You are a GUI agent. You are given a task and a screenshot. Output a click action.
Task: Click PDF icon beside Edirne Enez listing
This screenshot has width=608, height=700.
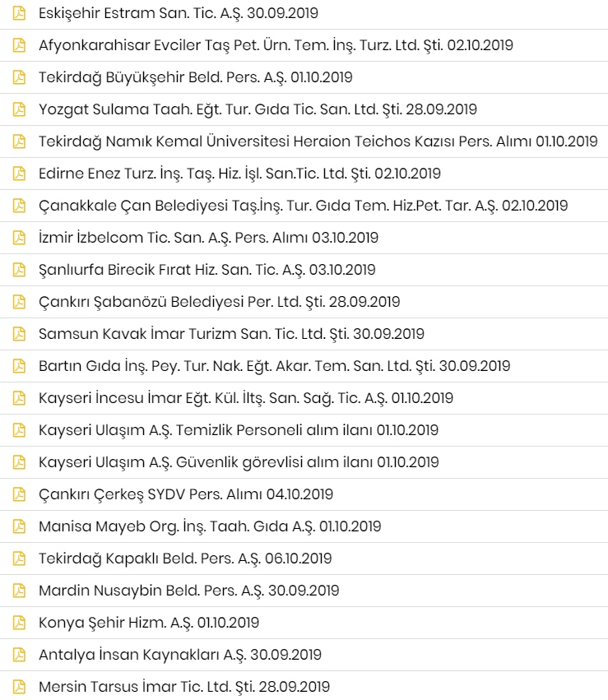click(19, 174)
